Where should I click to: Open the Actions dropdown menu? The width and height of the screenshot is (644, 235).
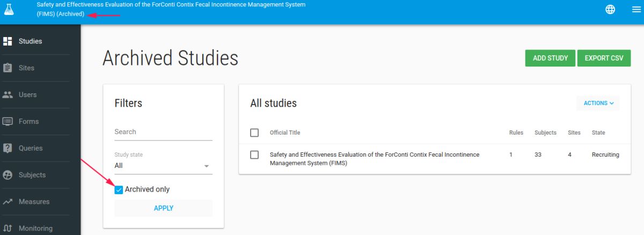pos(598,103)
